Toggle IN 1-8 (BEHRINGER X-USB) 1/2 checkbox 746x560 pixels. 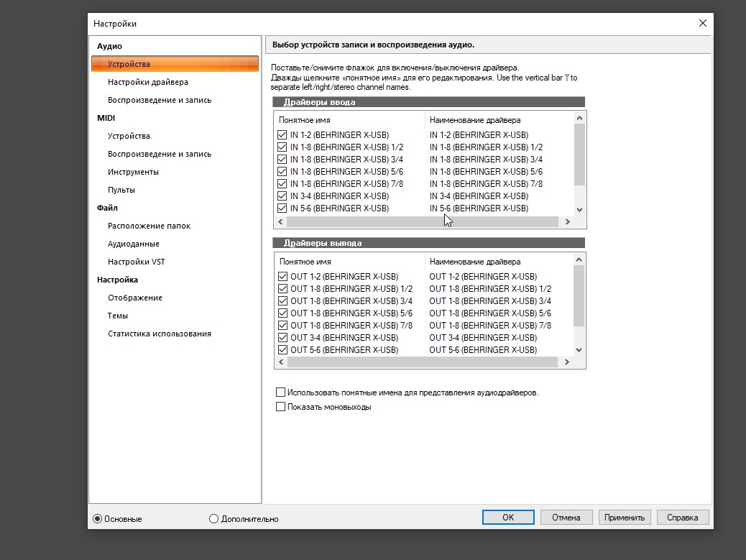[282, 147]
